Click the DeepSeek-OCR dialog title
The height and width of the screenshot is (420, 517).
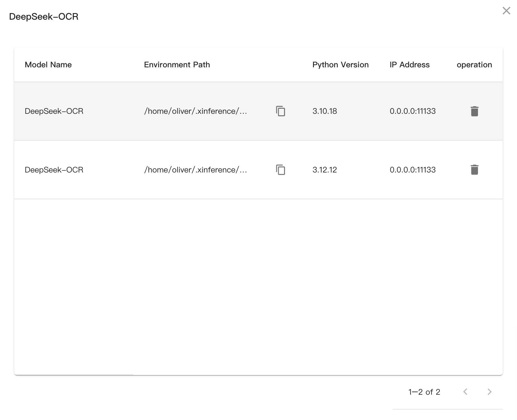[x=44, y=17]
